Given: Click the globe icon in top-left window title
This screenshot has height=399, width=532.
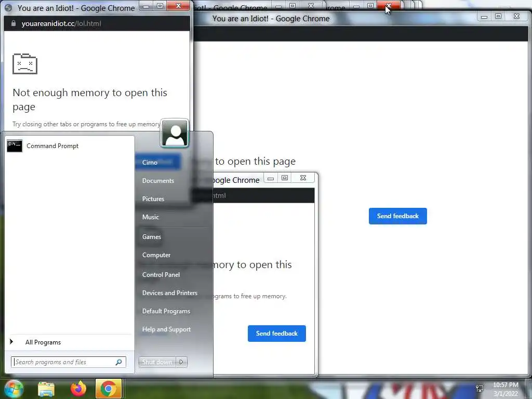Looking at the screenshot, I should (x=8, y=8).
